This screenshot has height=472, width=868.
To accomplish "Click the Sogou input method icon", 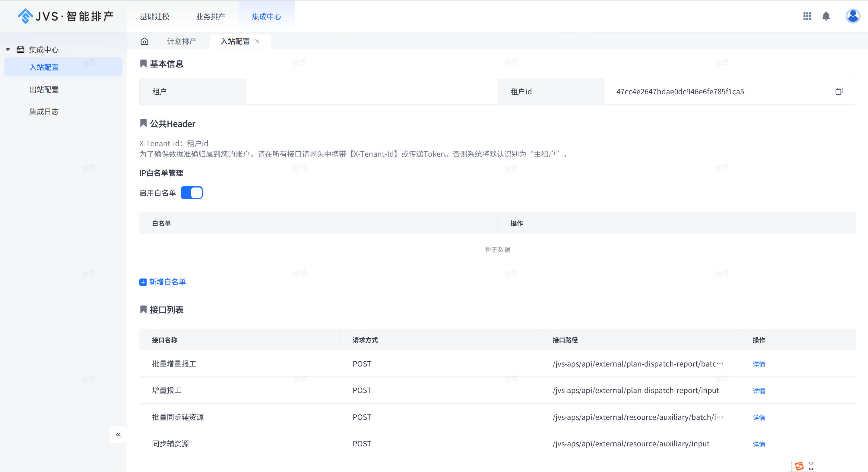I will pos(799,466).
